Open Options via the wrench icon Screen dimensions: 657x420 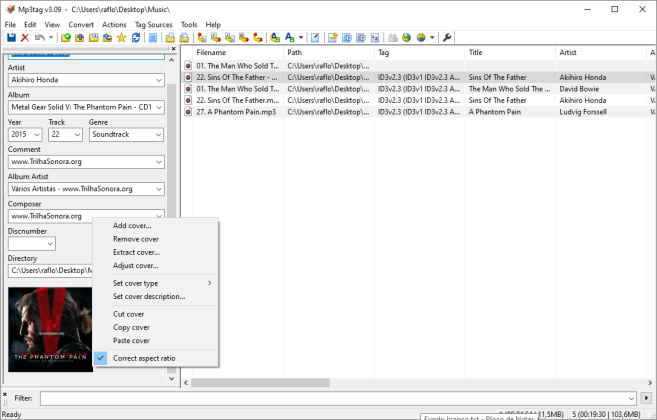coord(447,38)
